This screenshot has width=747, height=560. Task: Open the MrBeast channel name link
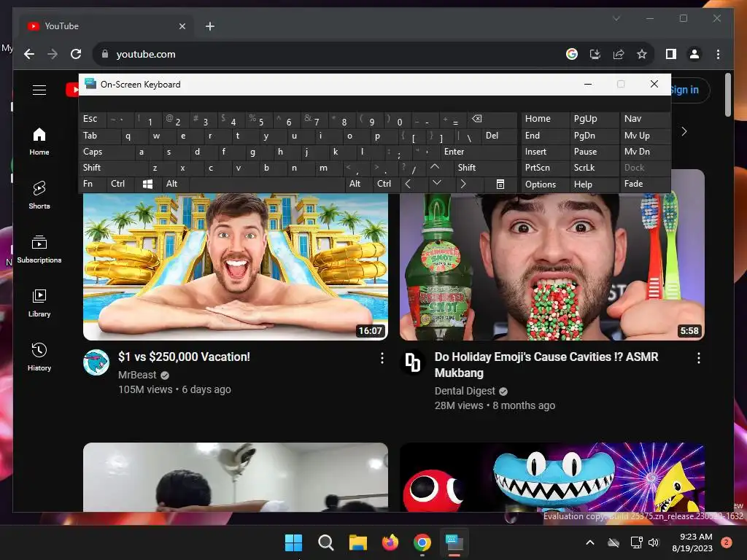tap(137, 376)
